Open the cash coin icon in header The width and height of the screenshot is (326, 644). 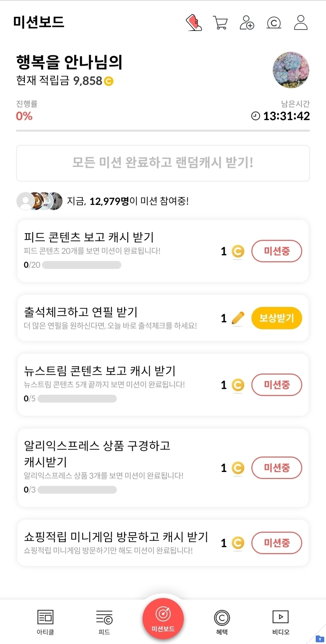coord(274,23)
